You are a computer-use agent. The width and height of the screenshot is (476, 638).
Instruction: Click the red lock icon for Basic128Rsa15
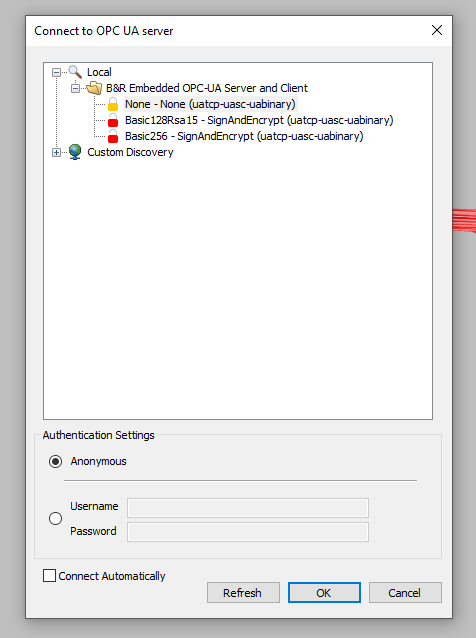click(113, 120)
